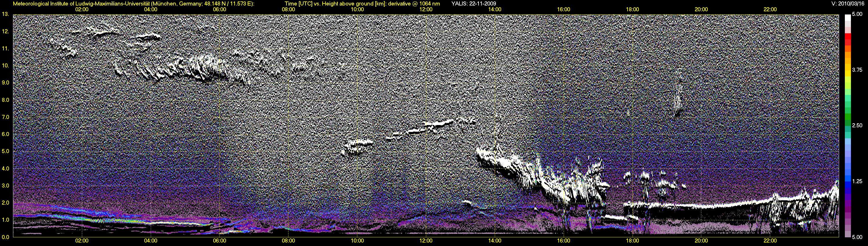Screen dimensions: 868x246
Task: Click the "10." height axis label
Action: (x=5, y=65)
